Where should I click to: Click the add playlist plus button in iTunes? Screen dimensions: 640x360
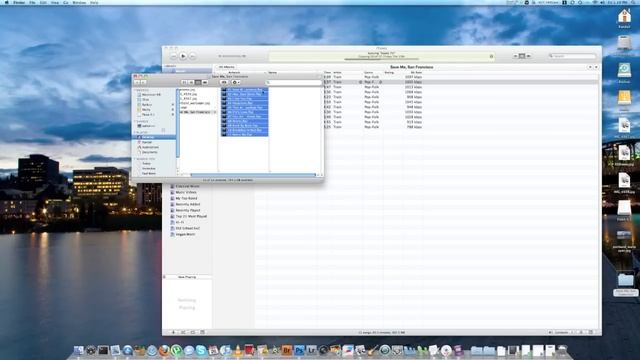click(x=173, y=332)
